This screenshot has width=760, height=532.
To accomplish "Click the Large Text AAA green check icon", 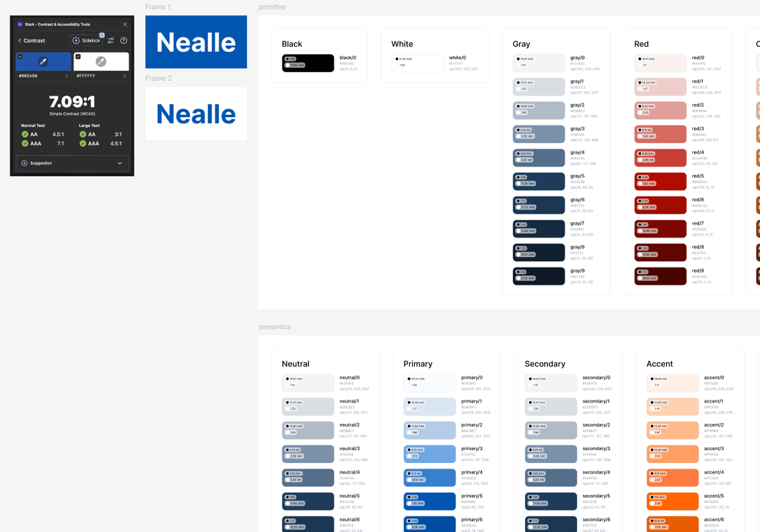I will pos(83,143).
